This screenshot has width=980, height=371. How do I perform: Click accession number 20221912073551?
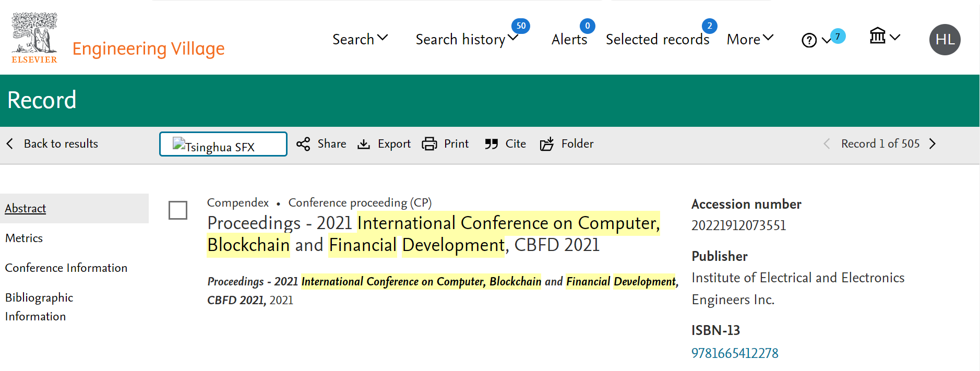coord(738,225)
